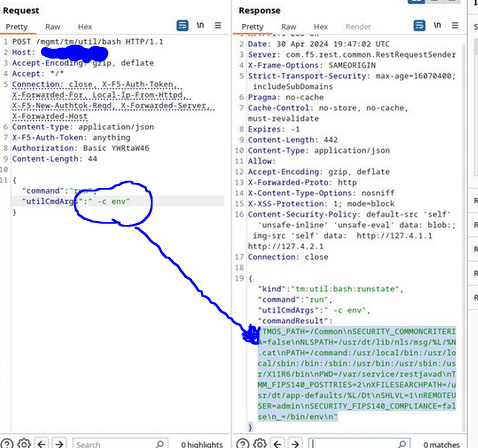Open the Response panel Raw tab

click(288, 27)
